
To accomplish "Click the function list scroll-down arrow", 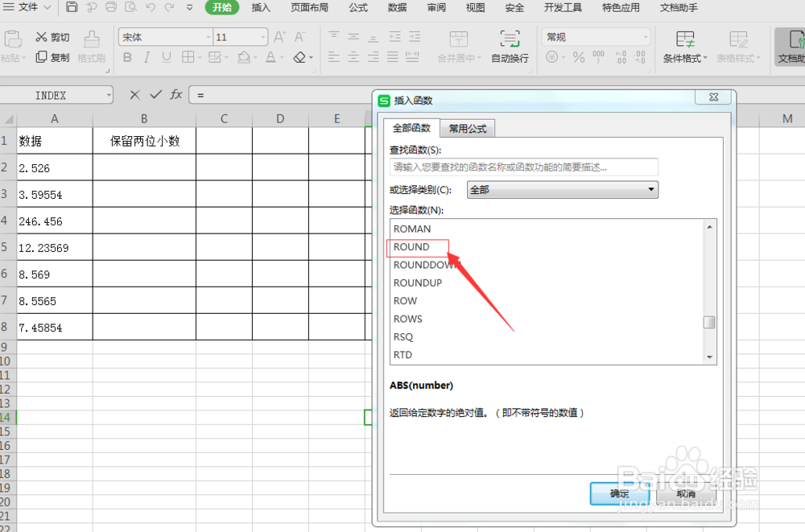I will [x=709, y=357].
